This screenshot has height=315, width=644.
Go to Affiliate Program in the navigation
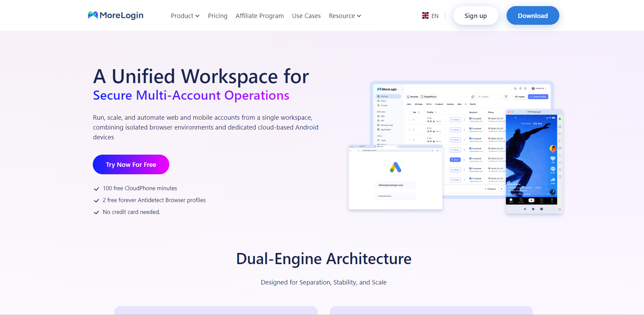pyautogui.click(x=259, y=16)
